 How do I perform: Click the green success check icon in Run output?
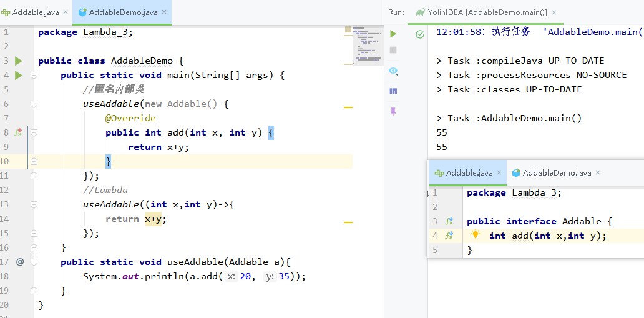[420, 34]
